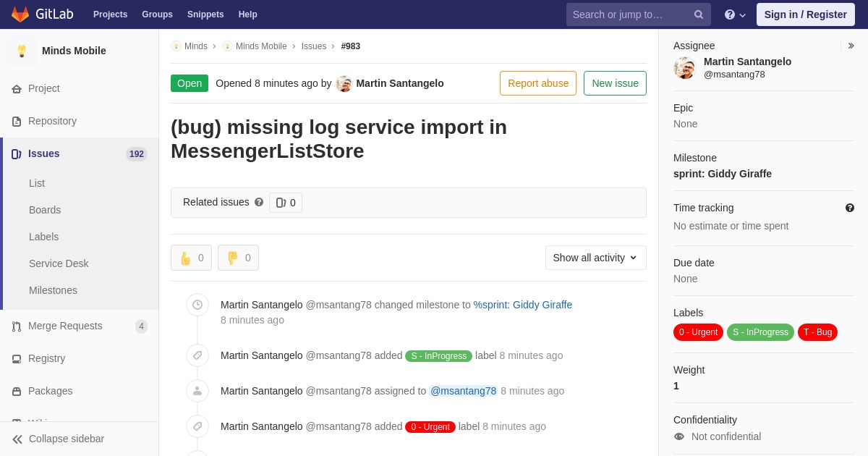
Task: Give a thumbs down reaction
Action: pyautogui.click(x=238, y=258)
